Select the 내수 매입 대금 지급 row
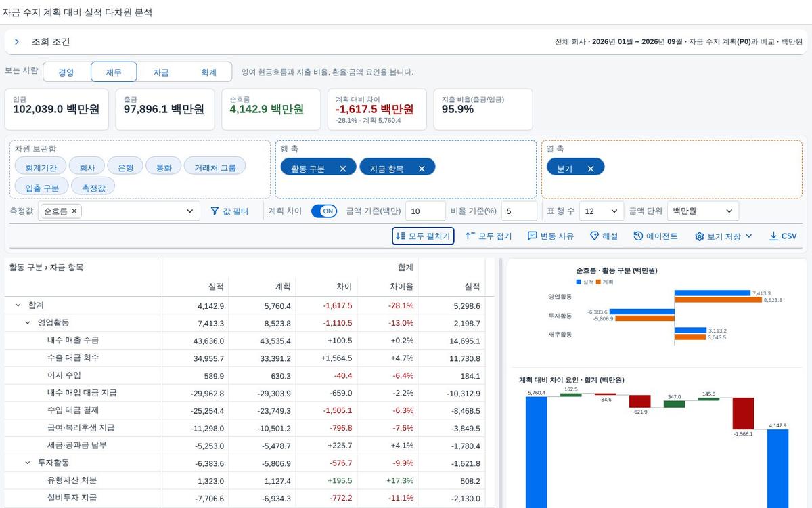This screenshot has width=812, height=508. tap(249, 393)
